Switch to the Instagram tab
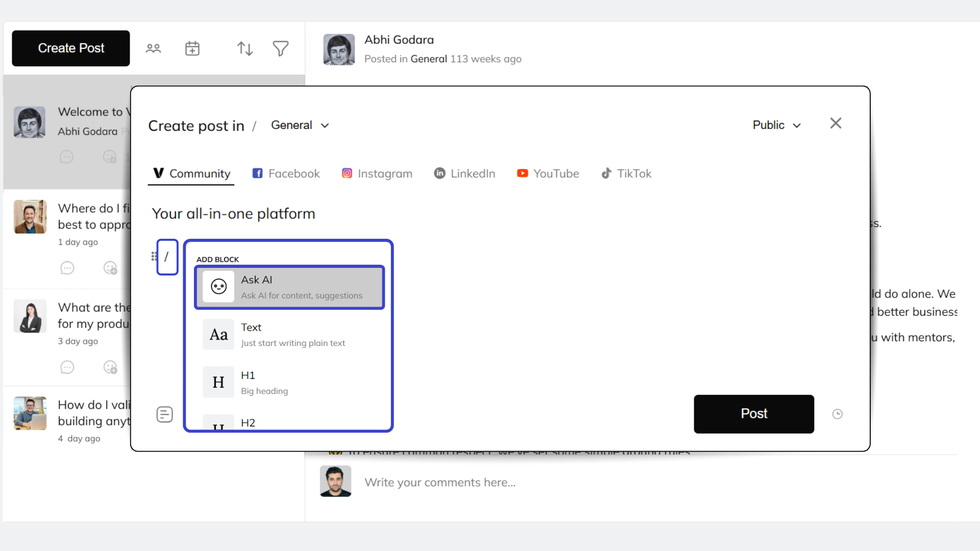The image size is (980, 551). coord(377,173)
